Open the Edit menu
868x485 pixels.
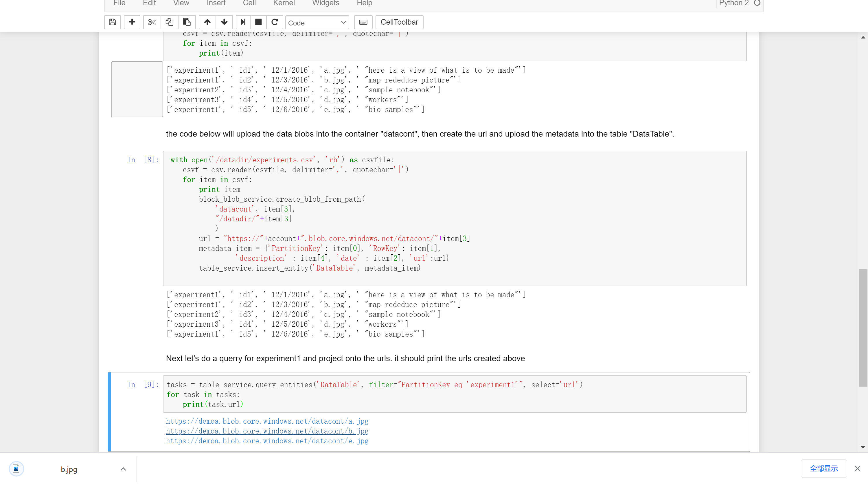(x=149, y=3)
